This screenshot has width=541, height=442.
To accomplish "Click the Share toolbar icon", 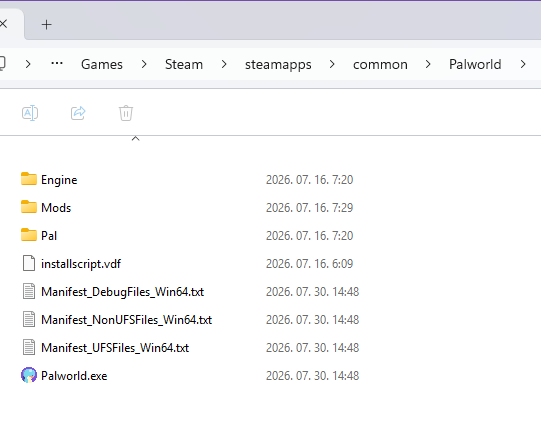I will [x=78, y=113].
